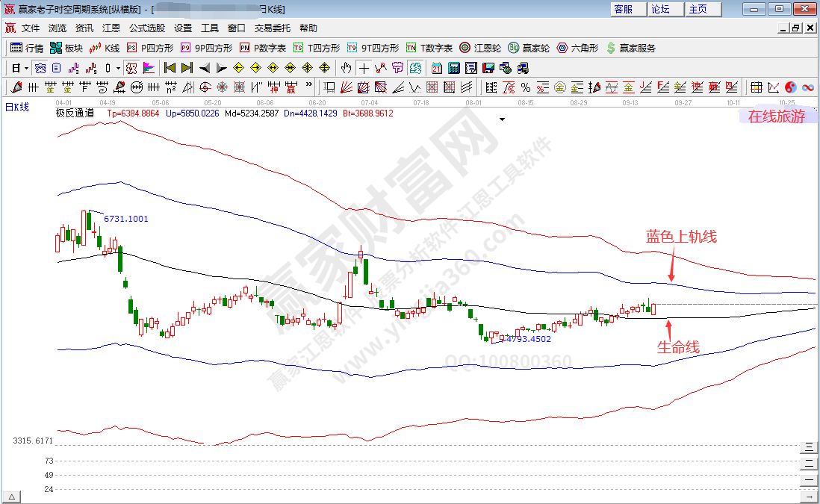The image size is (820, 504).
Task: Toggle the crosshair cursor mode
Action: click(x=364, y=68)
